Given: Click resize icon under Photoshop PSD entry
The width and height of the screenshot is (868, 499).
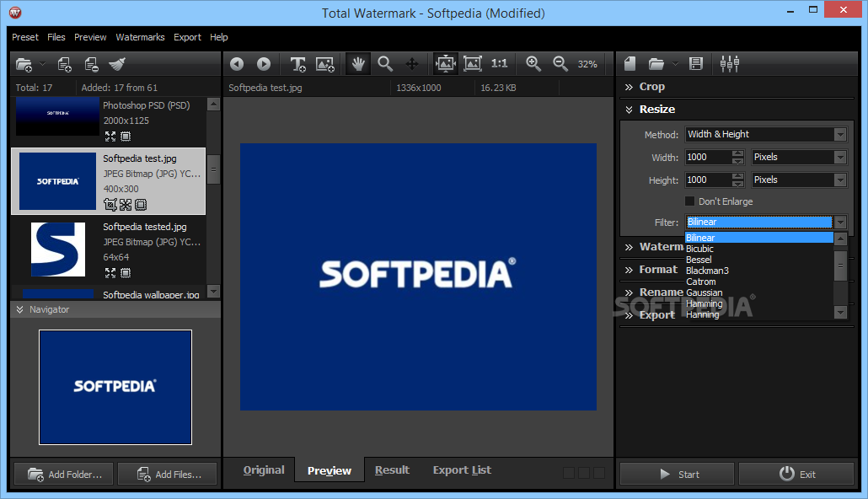Looking at the screenshot, I should point(110,137).
